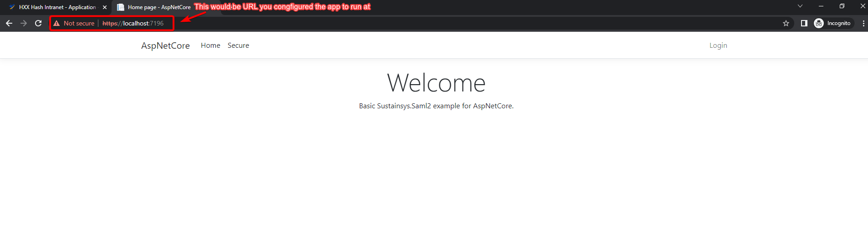Screen dimensions: 868x238
Task: Open the Incognito profile indicator
Action: [833, 23]
